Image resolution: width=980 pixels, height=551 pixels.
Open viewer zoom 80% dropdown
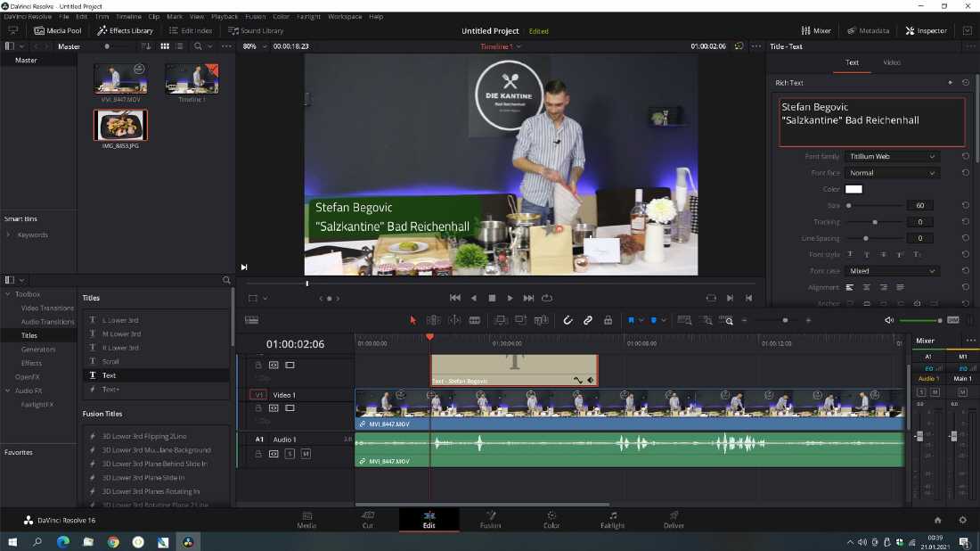(x=255, y=46)
